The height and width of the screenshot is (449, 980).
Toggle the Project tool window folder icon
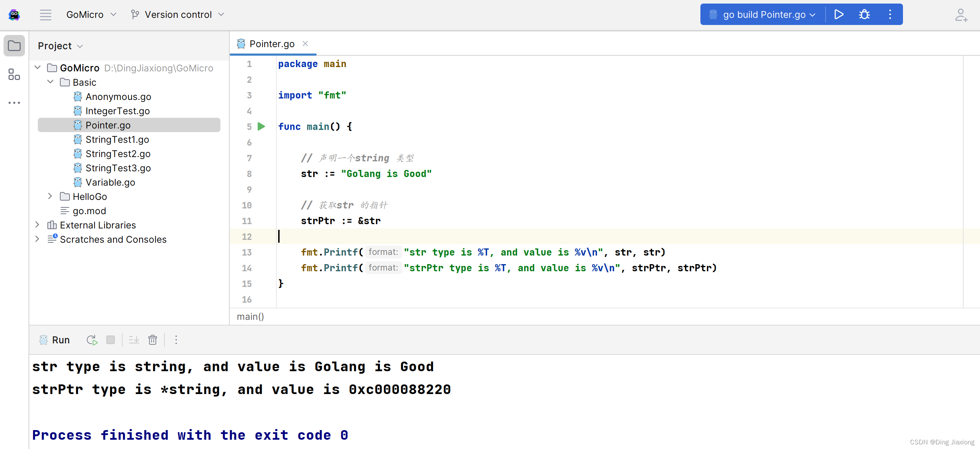tap(14, 46)
